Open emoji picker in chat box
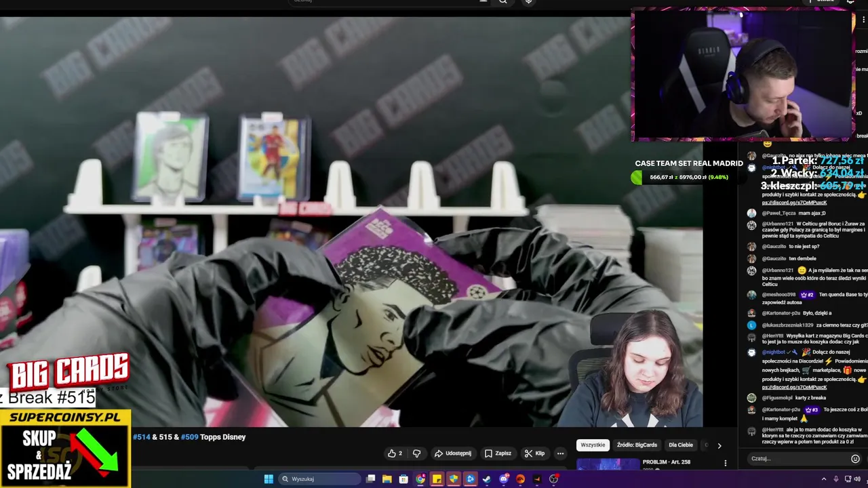Screen dimensions: 868x488 click(855, 459)
